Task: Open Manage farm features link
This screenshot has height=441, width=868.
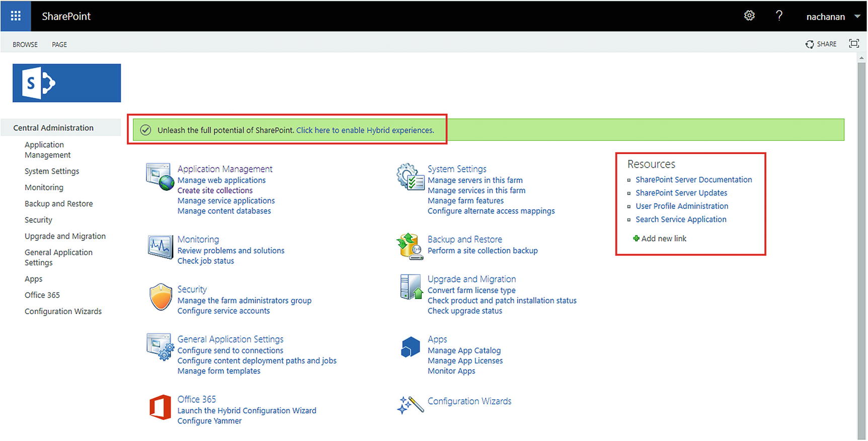Action: (x=465, y=200)
